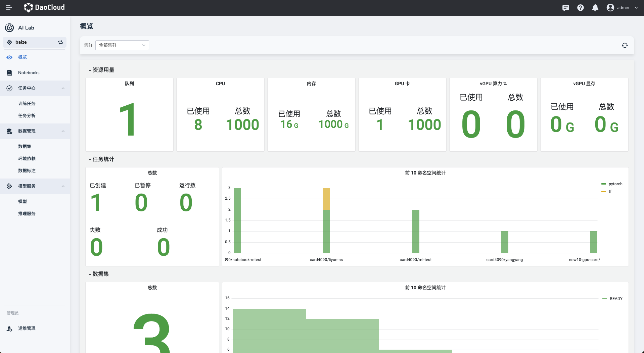Screen dimensions: 644x353
Task: Open the notifications bell
Action: click(x=595, y=8)
